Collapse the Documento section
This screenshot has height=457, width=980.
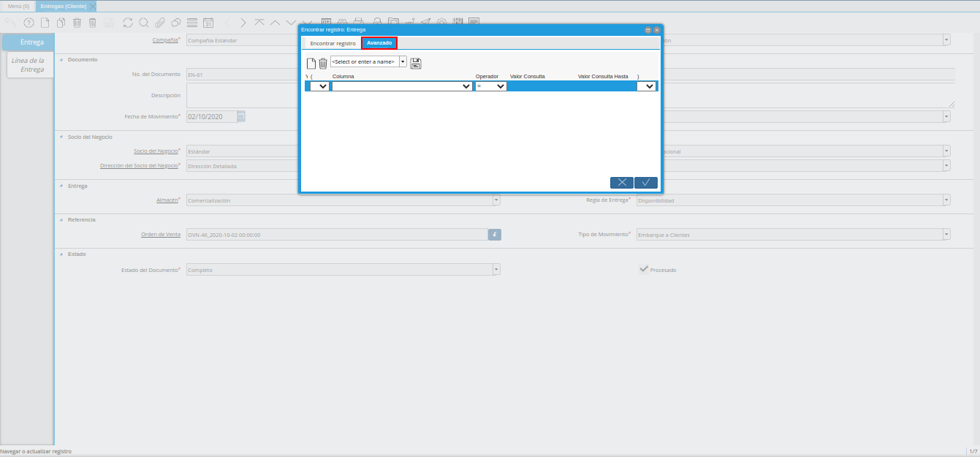coord(61,59)
